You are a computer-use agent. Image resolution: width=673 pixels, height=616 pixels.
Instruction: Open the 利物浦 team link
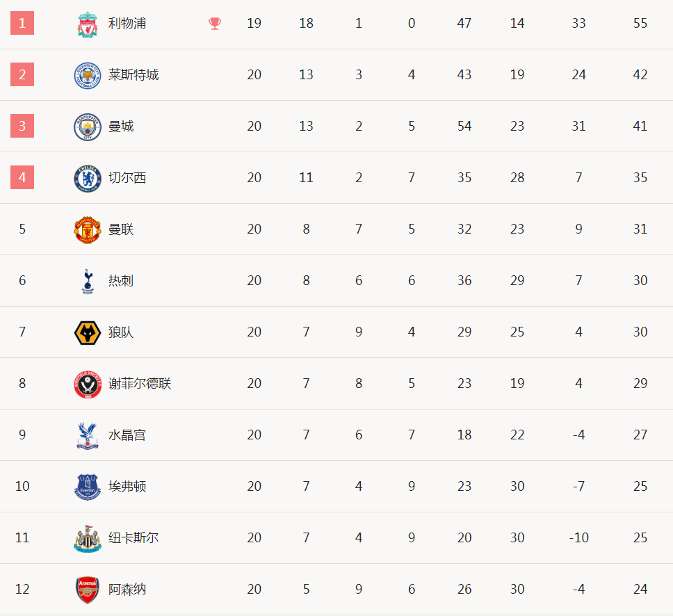point(127,23)
